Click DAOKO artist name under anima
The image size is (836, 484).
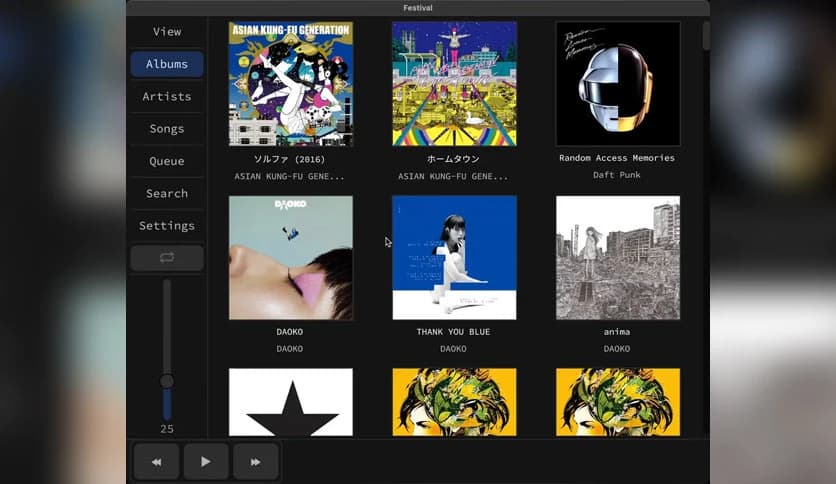(x=617, y=349)
